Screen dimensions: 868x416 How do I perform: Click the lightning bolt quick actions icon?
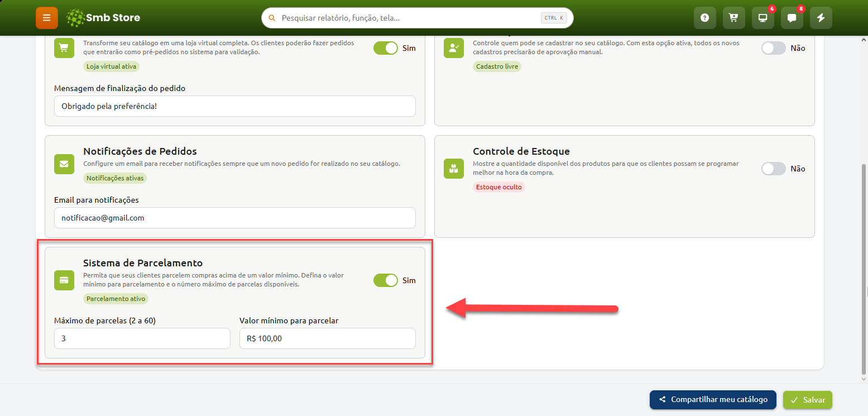[x=821, y=18]
